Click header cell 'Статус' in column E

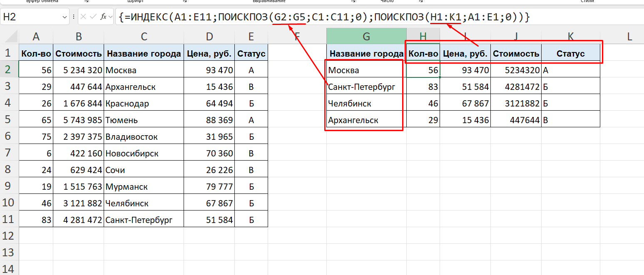pos(251,53)
